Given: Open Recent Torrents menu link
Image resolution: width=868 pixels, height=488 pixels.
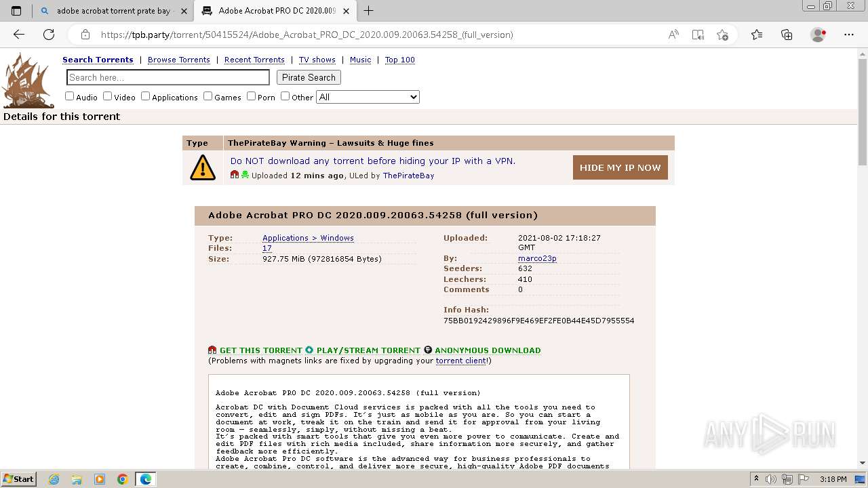Looking at the screenshot, I should [254, 60].
